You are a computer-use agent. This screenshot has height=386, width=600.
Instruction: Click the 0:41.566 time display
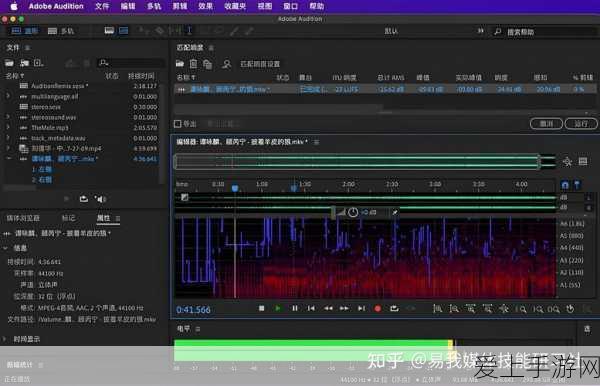point(193,309)
